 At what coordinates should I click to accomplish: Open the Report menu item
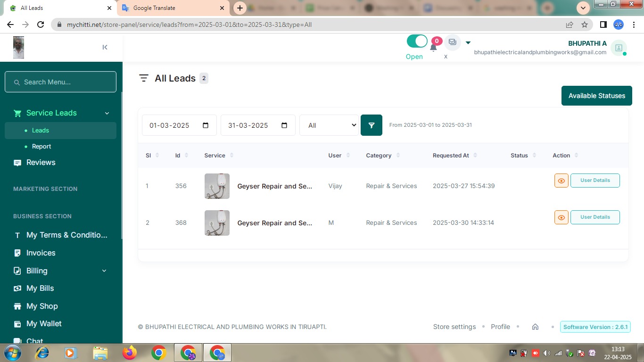[x=41, y=147]
